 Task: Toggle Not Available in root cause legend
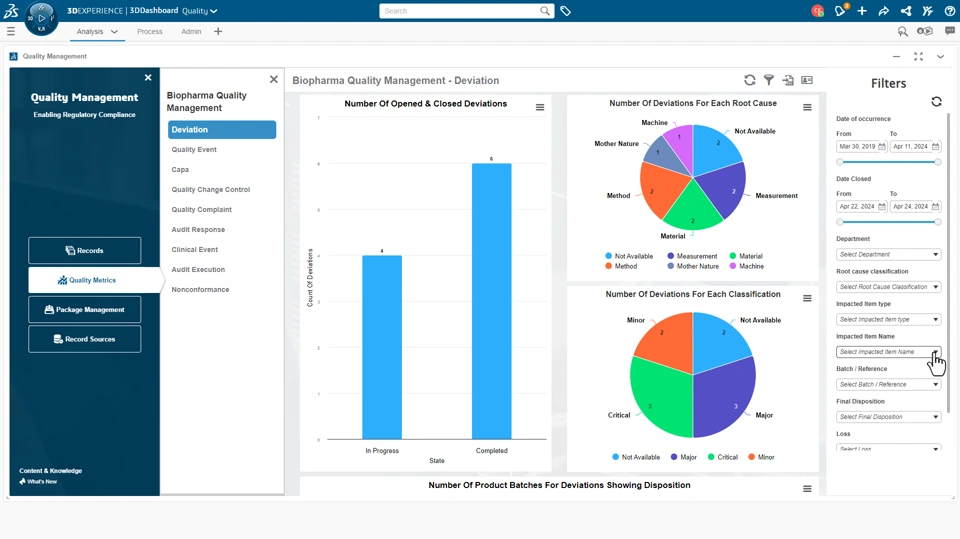coord(629,256)
